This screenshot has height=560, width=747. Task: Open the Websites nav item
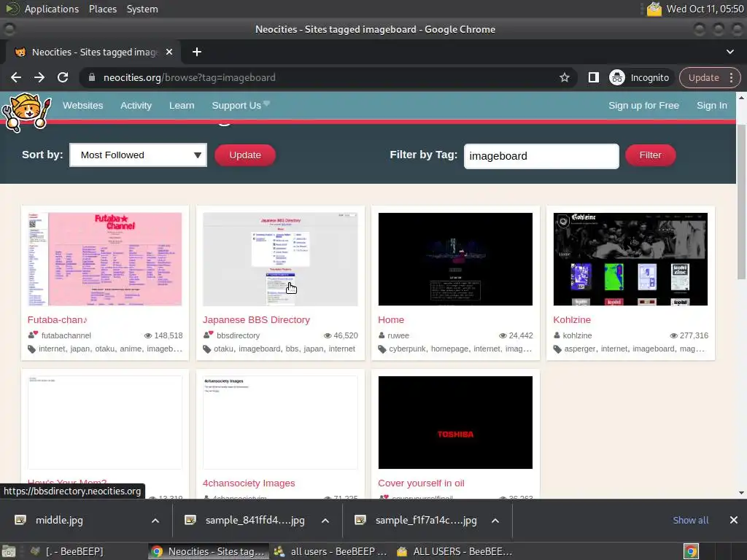[83, 105]
